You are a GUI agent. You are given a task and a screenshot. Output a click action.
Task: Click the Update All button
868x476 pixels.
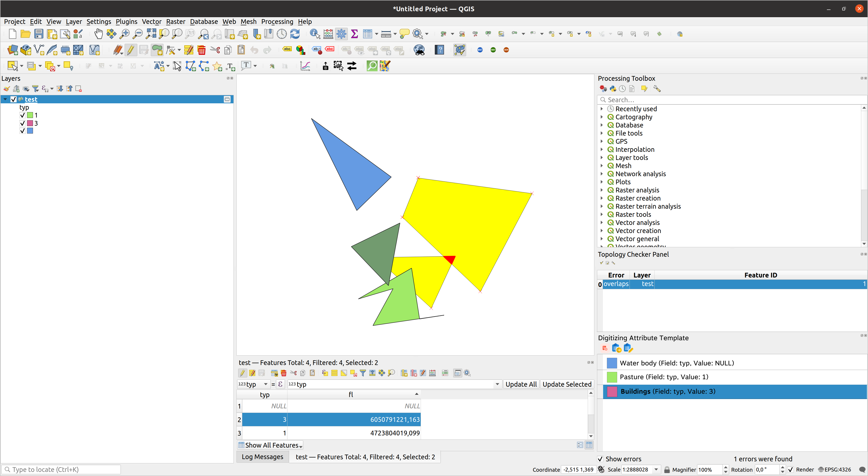[x=521, y=384]
